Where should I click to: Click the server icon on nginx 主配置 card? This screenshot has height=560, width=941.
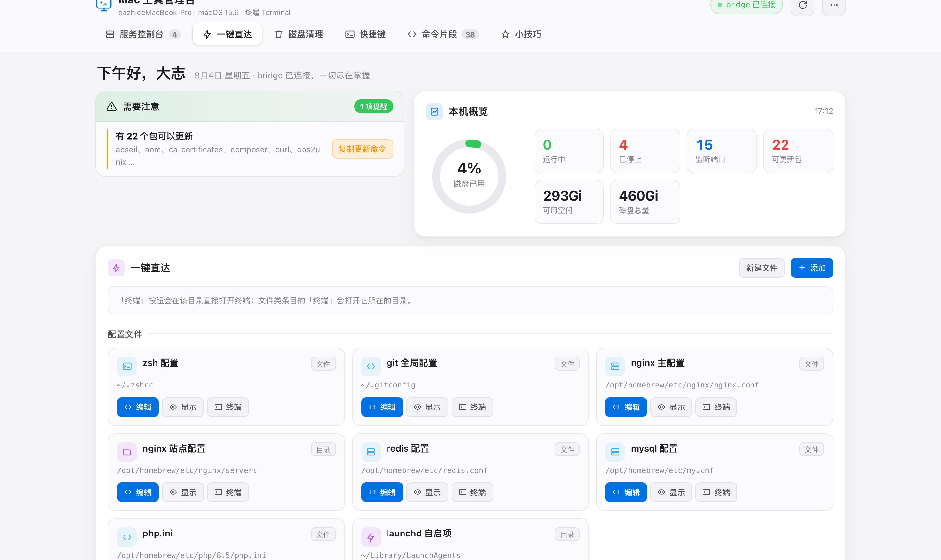coord(615,366)
